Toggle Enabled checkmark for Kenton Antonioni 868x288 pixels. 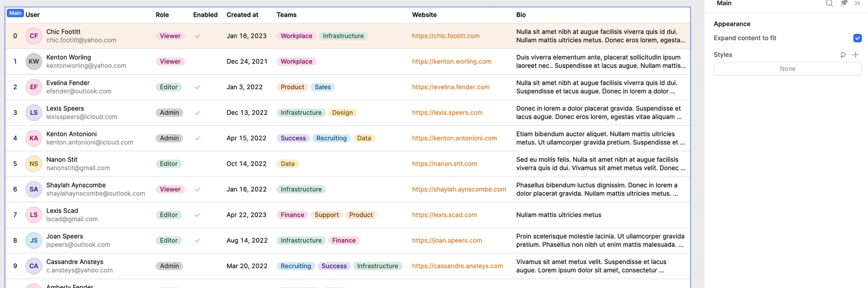(198, 139)
